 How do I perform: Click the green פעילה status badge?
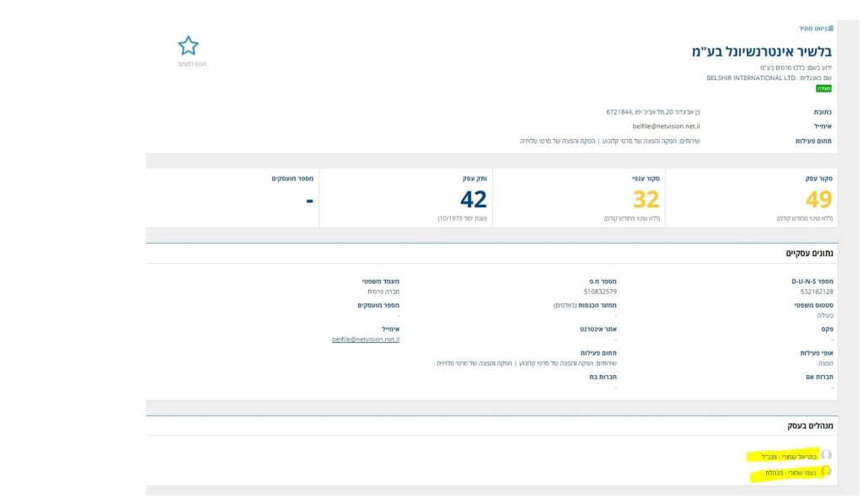(824, 88)
